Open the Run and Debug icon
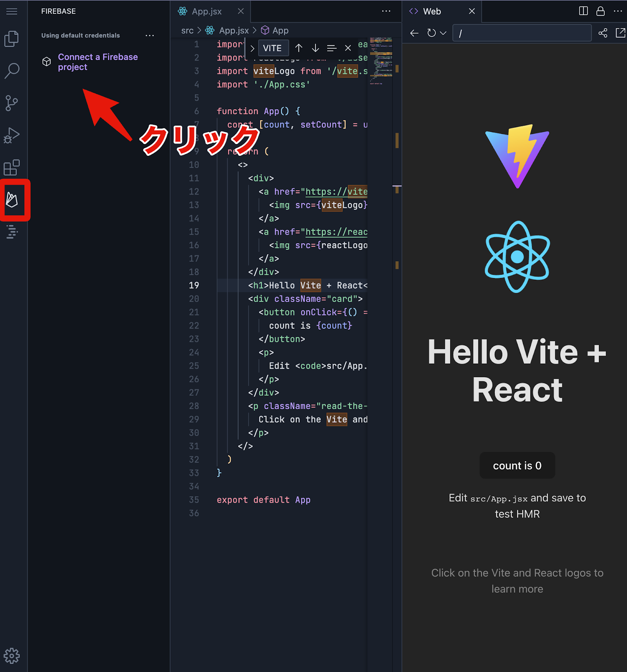 coord(12,135)
